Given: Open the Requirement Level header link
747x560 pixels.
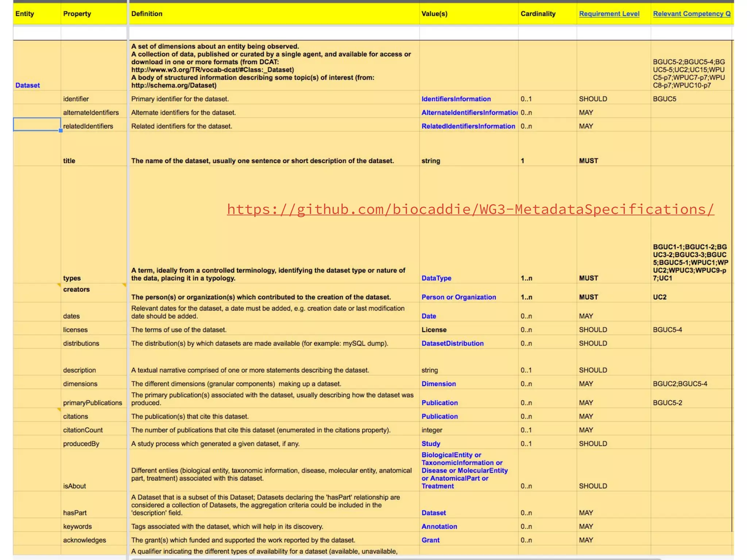Looking at the screenshot, I should 609,14.
